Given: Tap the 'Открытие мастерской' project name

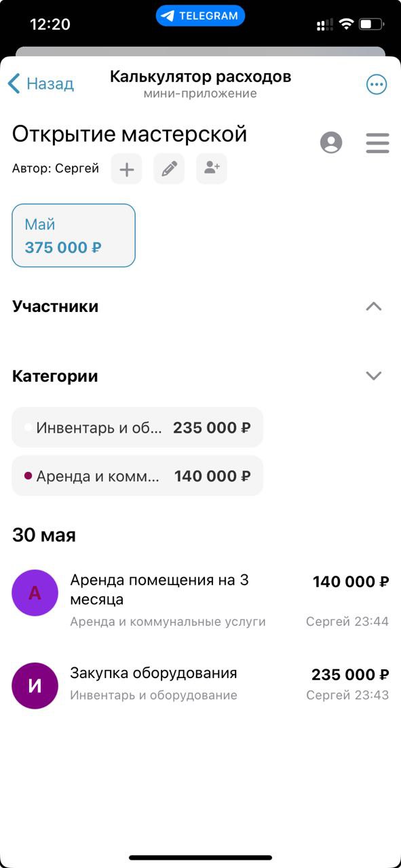Looking at the screenshot, I should point(129,133).
